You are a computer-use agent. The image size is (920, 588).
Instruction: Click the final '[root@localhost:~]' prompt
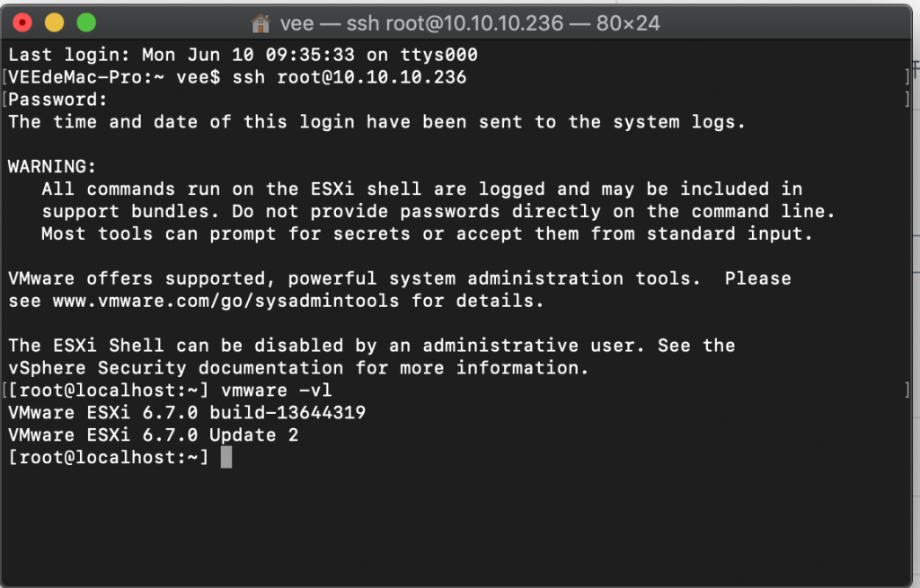coord(108,458)
